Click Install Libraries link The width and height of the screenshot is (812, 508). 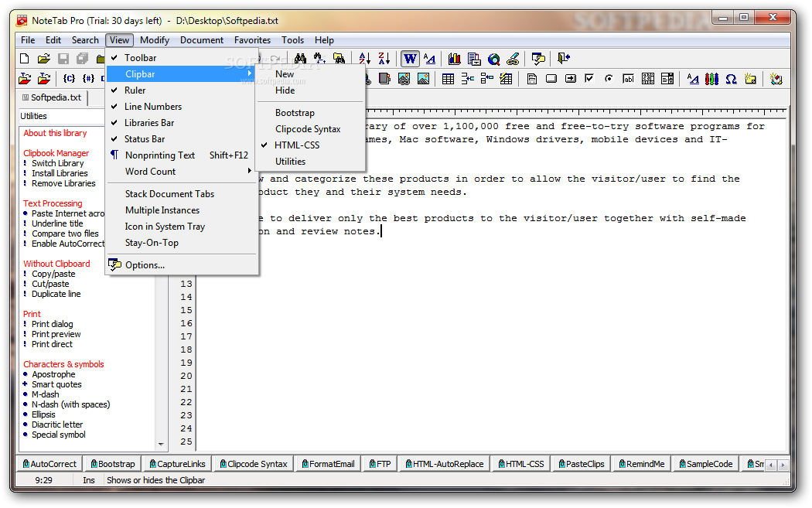tap(60, 173)
